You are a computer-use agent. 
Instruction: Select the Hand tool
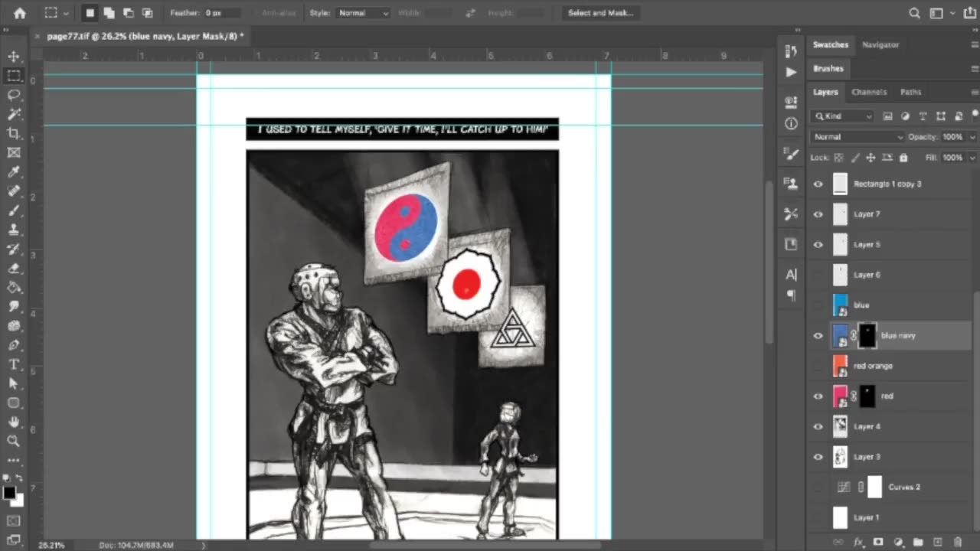[14, 422]
